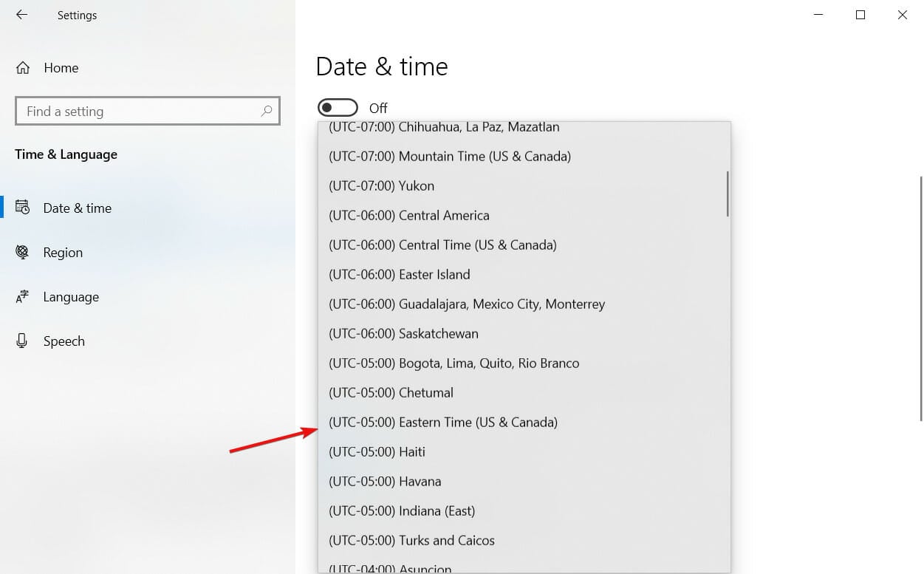Viewport: 924px width, 574px height.
Task: Pick (UTC-05:00) Indiana (East)
Action: (524, 511)
